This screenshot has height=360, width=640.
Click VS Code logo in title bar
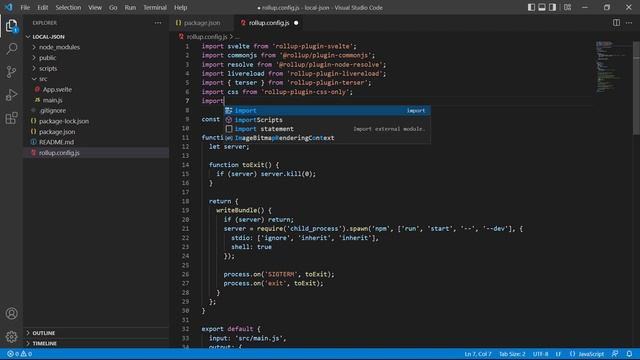[x=9, y=7]
